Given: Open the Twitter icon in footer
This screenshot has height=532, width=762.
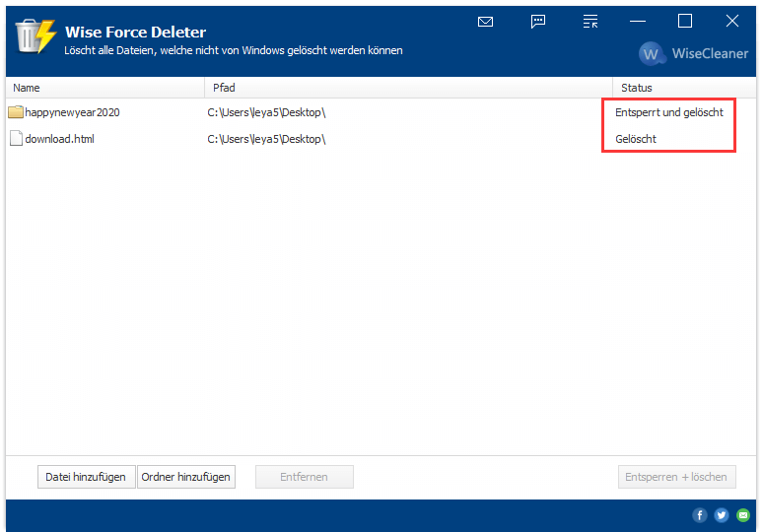Looking at the screenshot, I should tap(722, 515).
